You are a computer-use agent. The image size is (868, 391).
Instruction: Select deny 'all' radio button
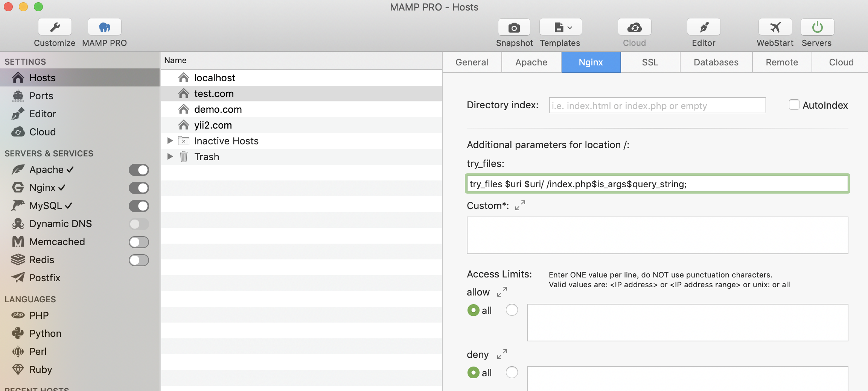pos(473,373)
